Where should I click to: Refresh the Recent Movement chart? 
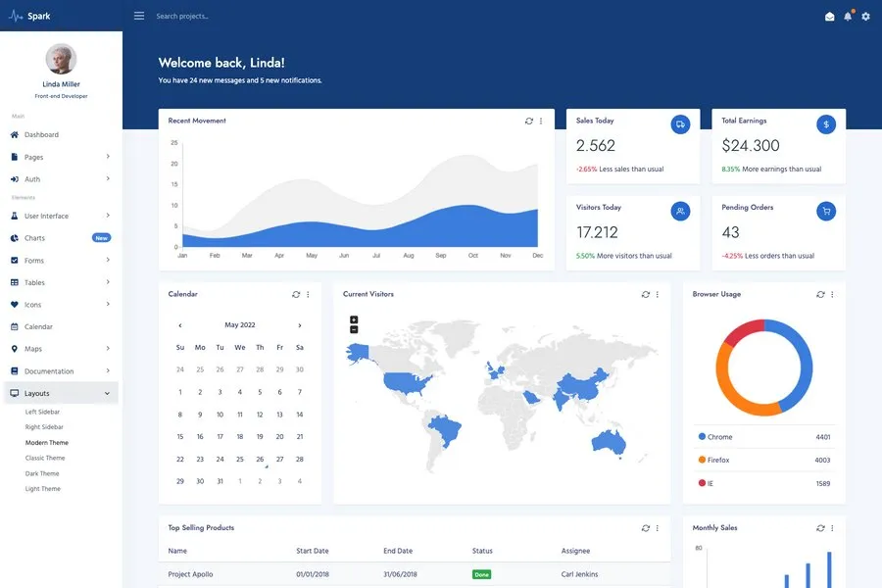529,122
